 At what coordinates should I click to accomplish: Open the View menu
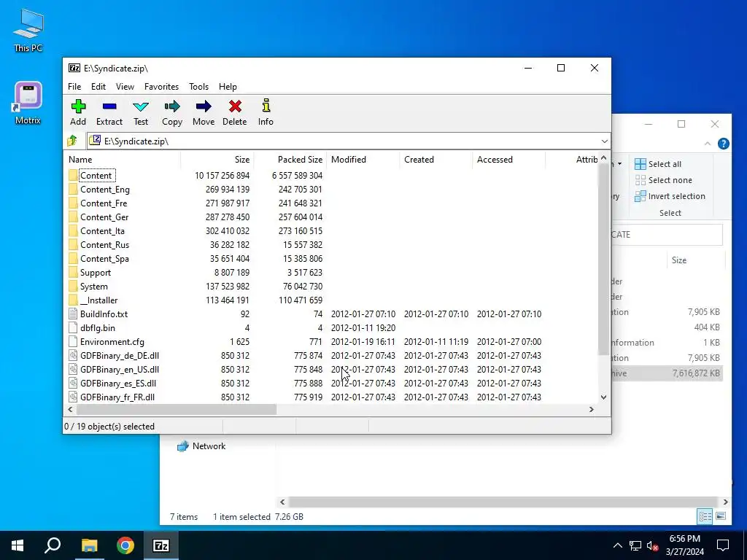coord(125,87)
